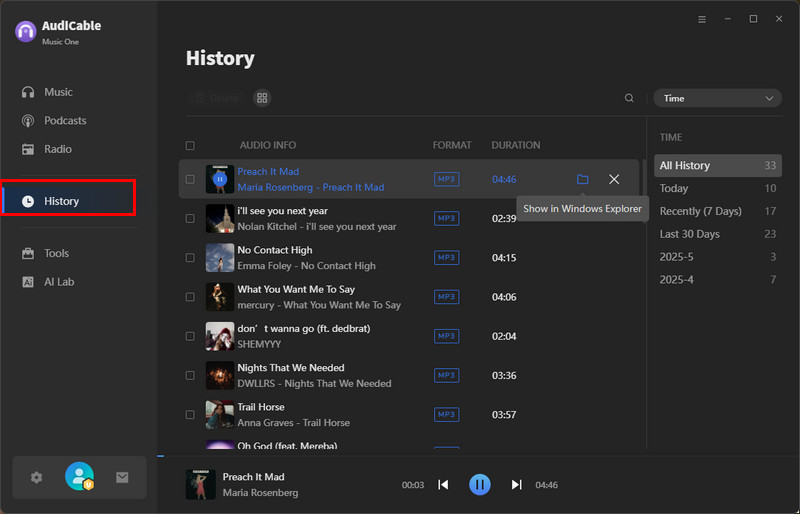
Task: Select the All History filter
Action: pos(717,165)
